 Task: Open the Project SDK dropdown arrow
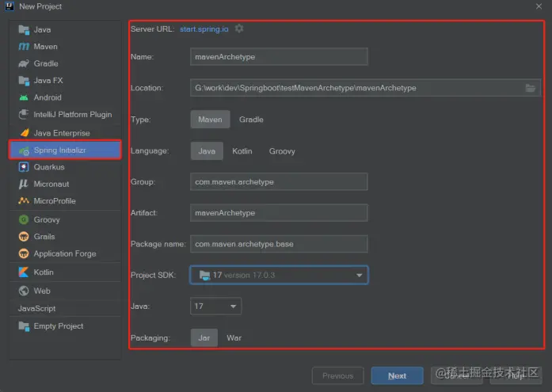tap(359, 275)
